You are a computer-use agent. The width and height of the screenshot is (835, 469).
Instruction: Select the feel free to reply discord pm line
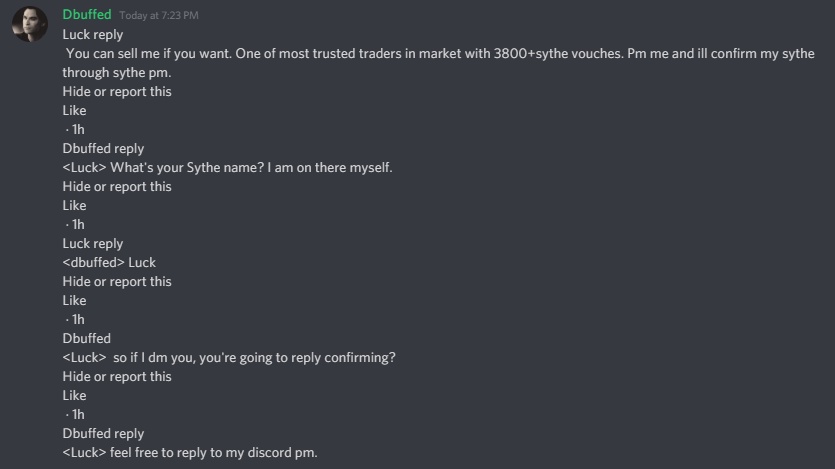point(190,452)
